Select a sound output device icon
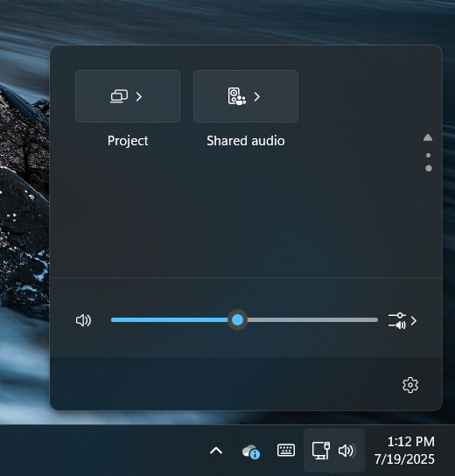This screenshot has height=476, width=455. 397,321
